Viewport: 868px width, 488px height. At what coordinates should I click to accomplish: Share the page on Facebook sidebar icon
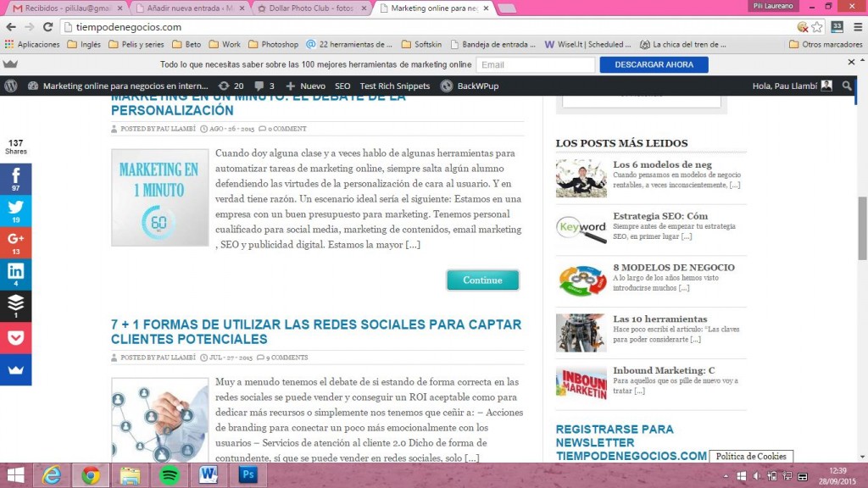coord(15,179)
